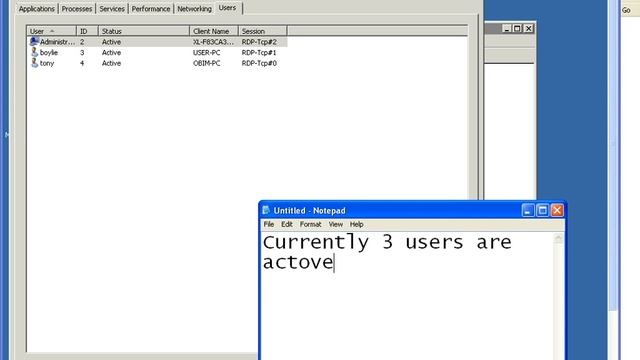Click client name 'XL-F83CA3...'
The width and height of the screenshot is (640, 360).
click(213, 42)
